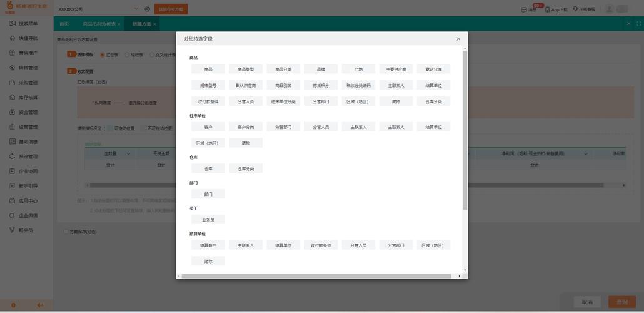Choose the 客户分类 field
This screenshot has width=644, height=313.
(246, 126)
